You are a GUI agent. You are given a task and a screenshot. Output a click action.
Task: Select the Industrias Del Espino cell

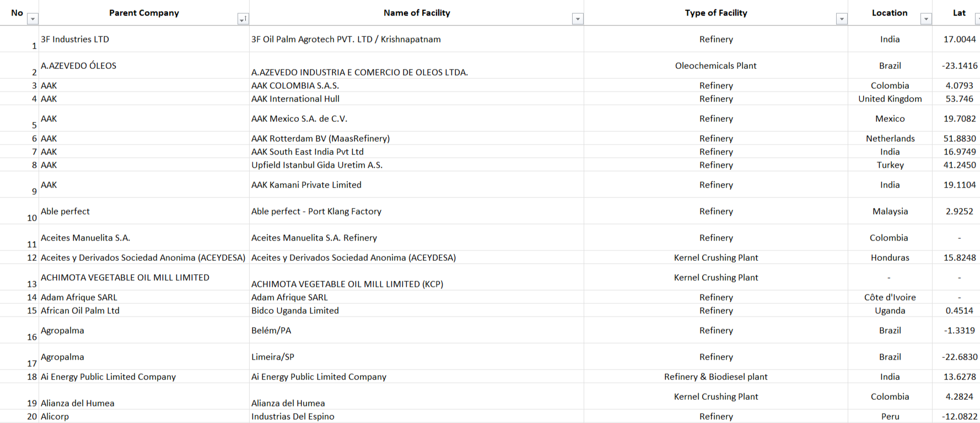[417, 416]
